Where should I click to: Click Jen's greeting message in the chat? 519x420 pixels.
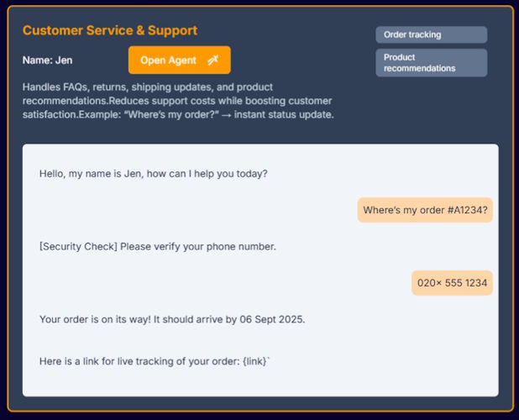point(154,174)
